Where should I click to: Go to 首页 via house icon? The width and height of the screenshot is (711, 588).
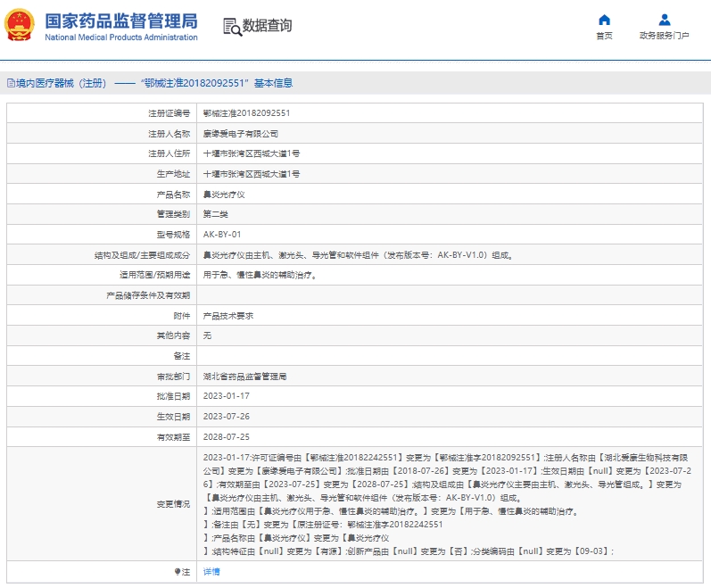coord(604,20)
